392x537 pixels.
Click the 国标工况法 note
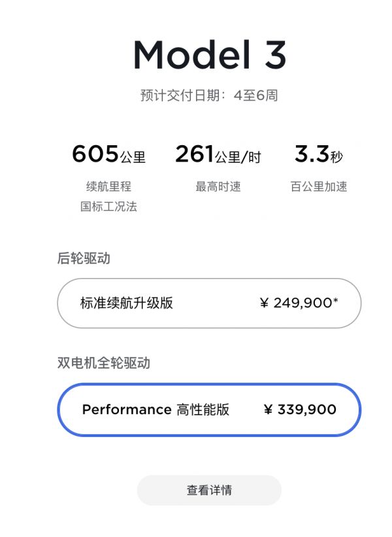(x=108, y=207)
